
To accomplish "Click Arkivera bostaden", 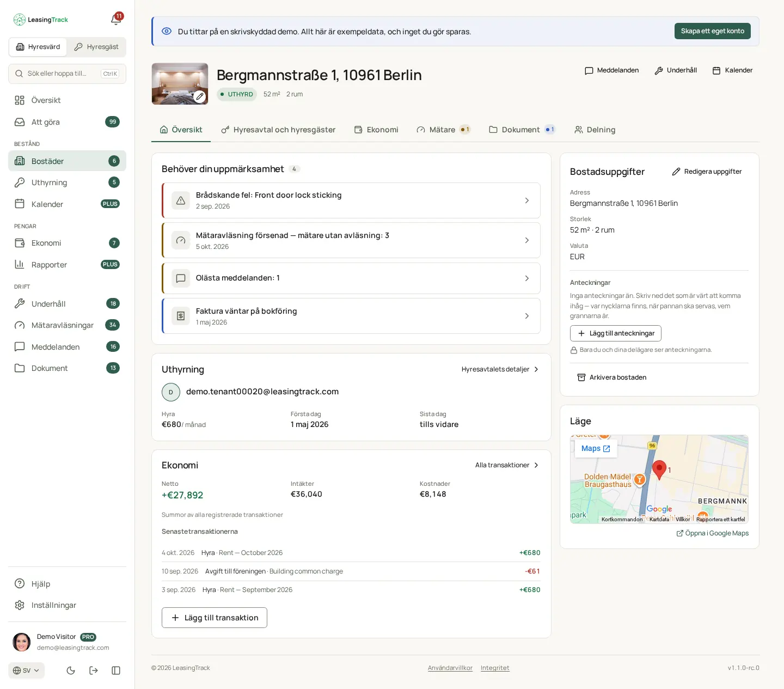I will 611,377.
